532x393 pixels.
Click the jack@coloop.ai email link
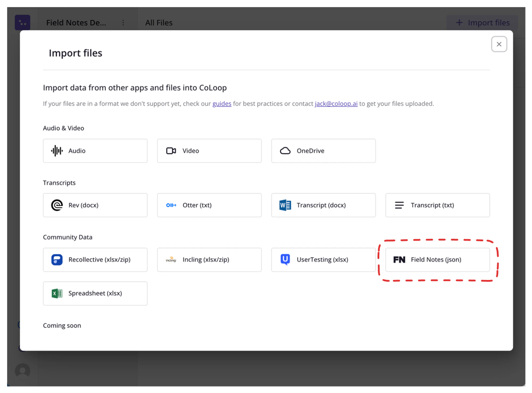tap(336, 104)
